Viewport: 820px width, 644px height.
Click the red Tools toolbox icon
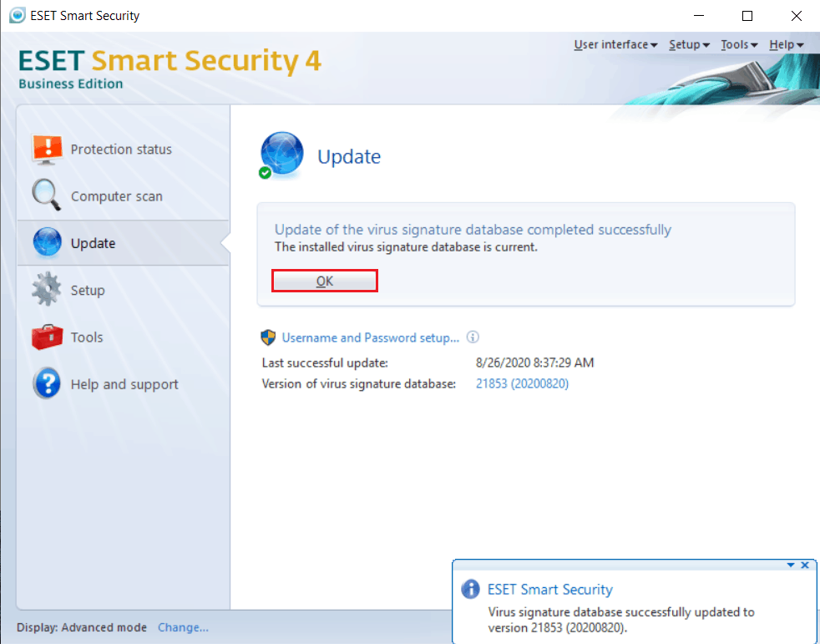coord(47,337)
